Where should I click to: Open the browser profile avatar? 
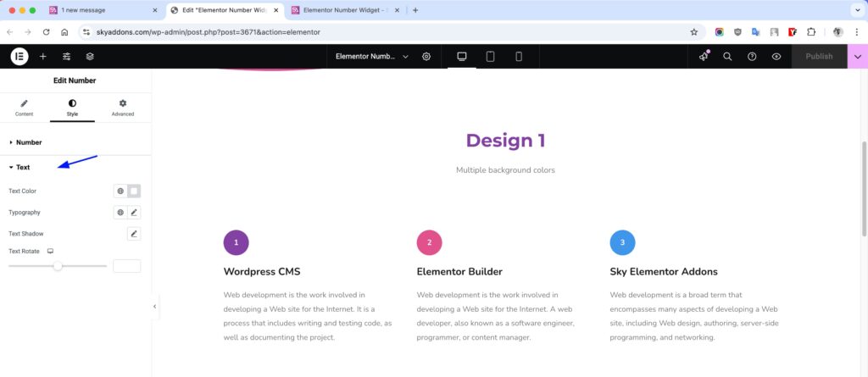pos(838,32)
